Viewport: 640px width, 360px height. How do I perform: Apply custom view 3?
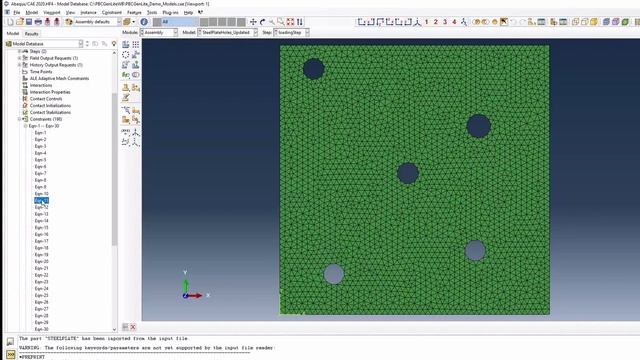(x=445, y=22)
